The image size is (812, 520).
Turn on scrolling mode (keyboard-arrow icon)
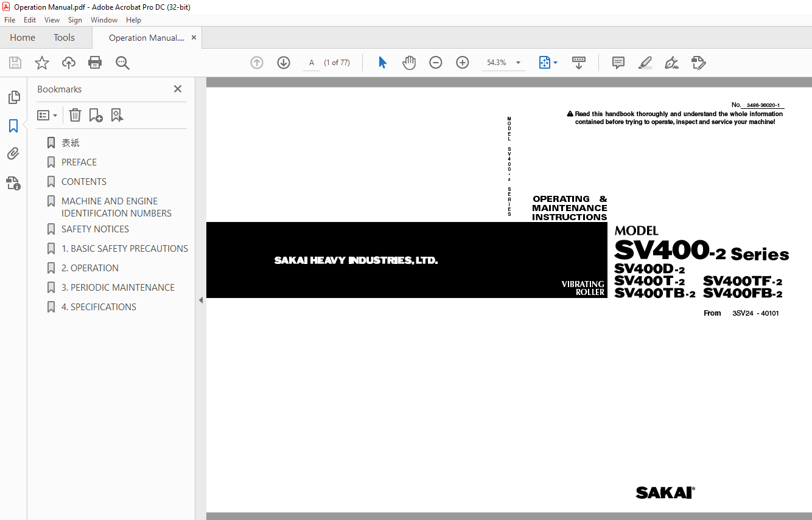point(579,63)
